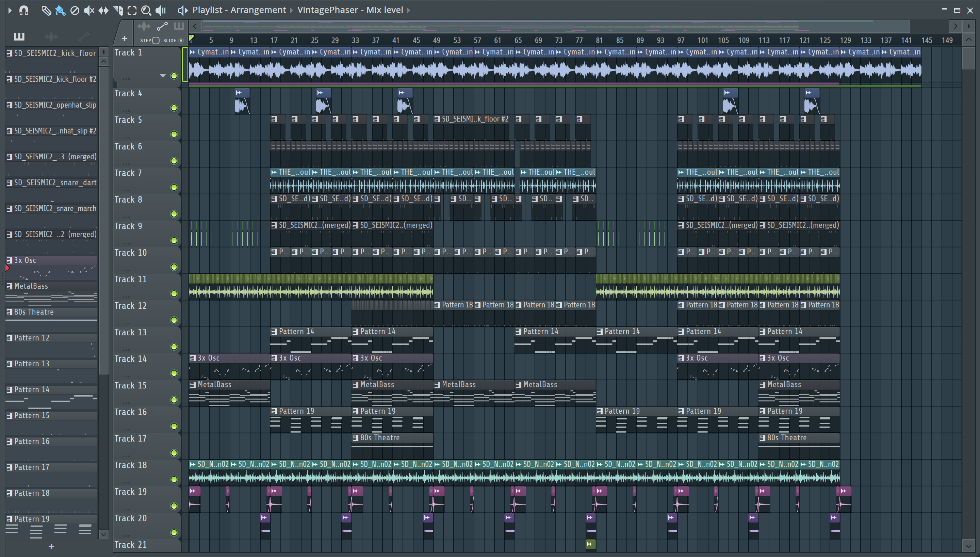Toggle the SLIDE option
The width and height of the screenshot is (980, 557).
pyautogui.click(x=181, y=40)
